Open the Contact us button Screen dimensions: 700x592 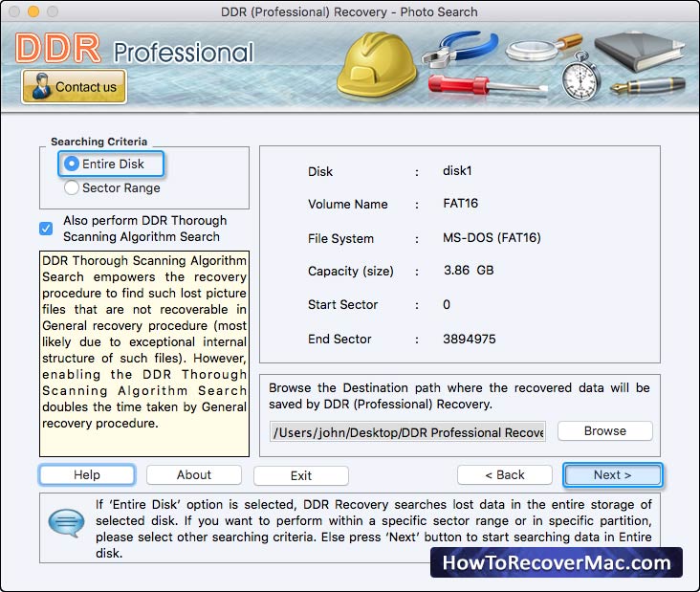[74, 87]
